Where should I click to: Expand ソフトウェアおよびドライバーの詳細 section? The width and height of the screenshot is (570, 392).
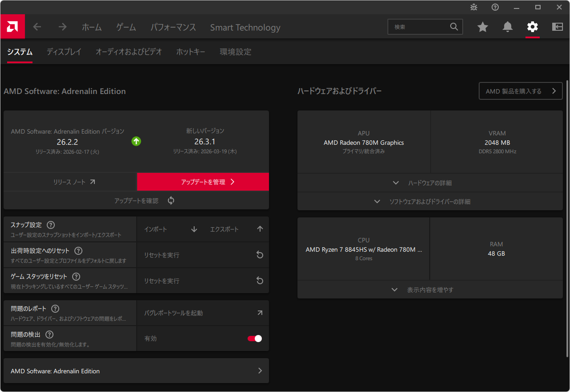tap(430, 202)
